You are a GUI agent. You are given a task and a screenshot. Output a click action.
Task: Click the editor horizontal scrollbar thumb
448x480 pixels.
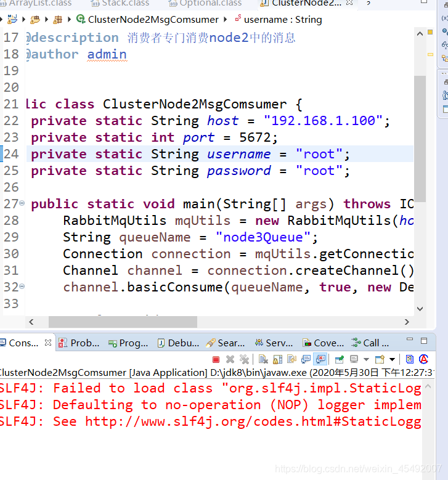coord(123,322)
